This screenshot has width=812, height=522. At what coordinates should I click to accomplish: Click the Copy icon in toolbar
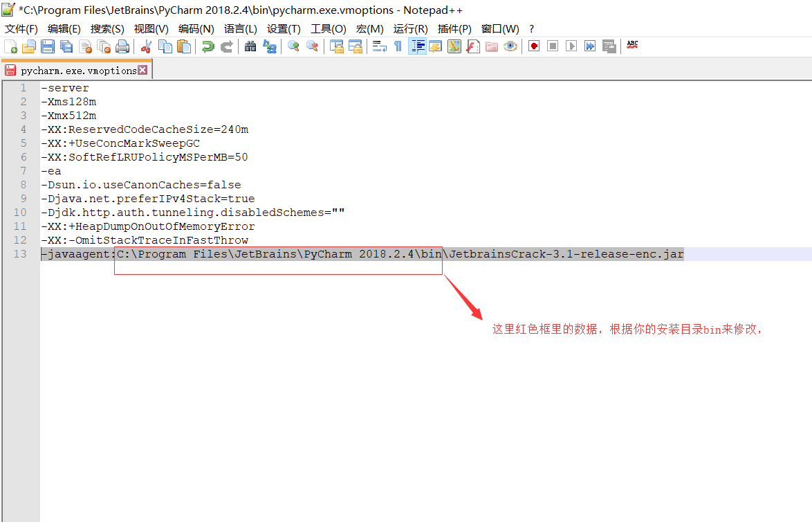165,46
